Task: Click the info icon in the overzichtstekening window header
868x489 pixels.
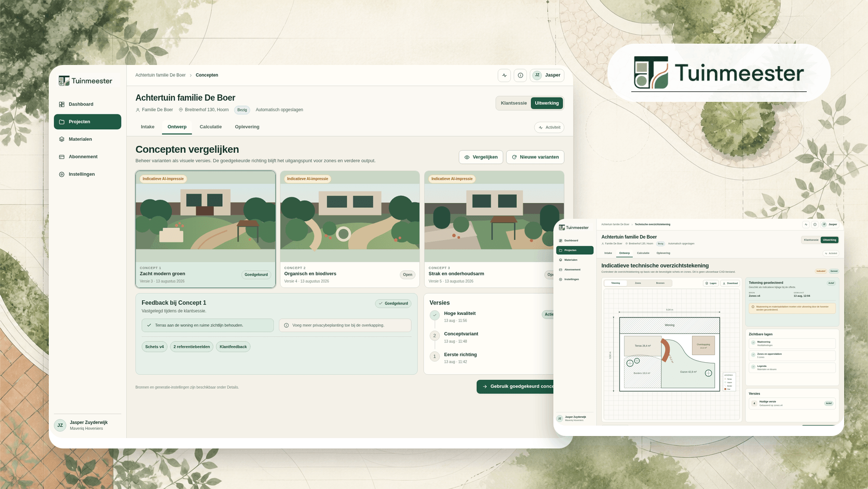Action: coord(815,224)
